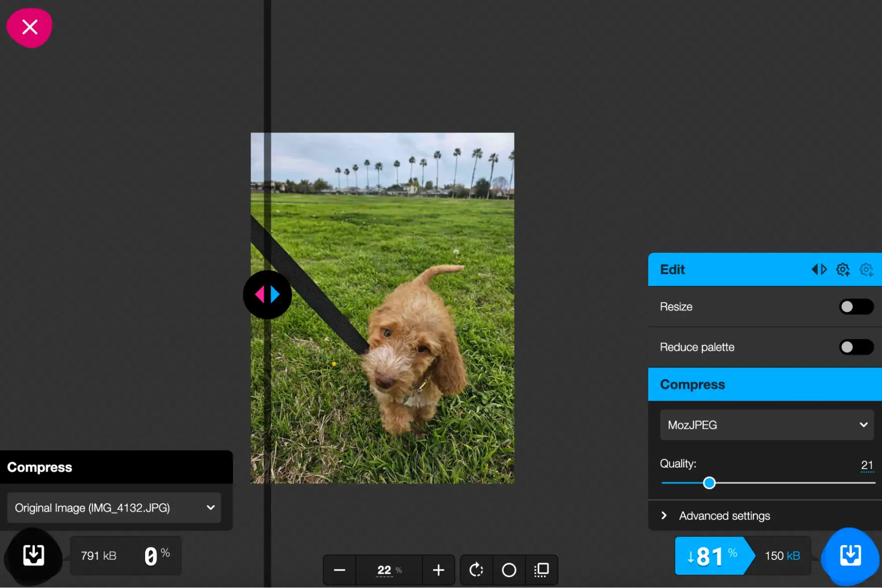The width and height of the screenshot is (882, 588).
Task: Click the quality value field showing 21
Action: (867, 465)
